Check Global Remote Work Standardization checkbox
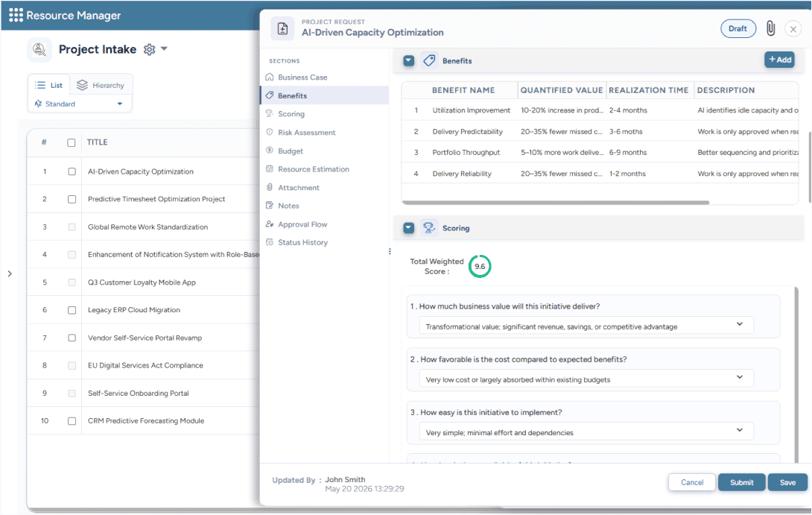 pyautogui.click(x=72, y=227)
